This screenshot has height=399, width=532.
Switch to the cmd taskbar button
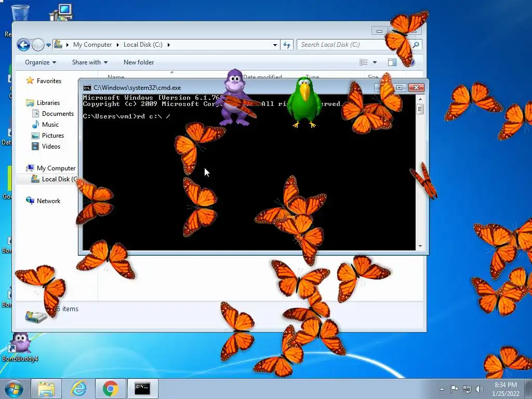[x=143, y=389]
